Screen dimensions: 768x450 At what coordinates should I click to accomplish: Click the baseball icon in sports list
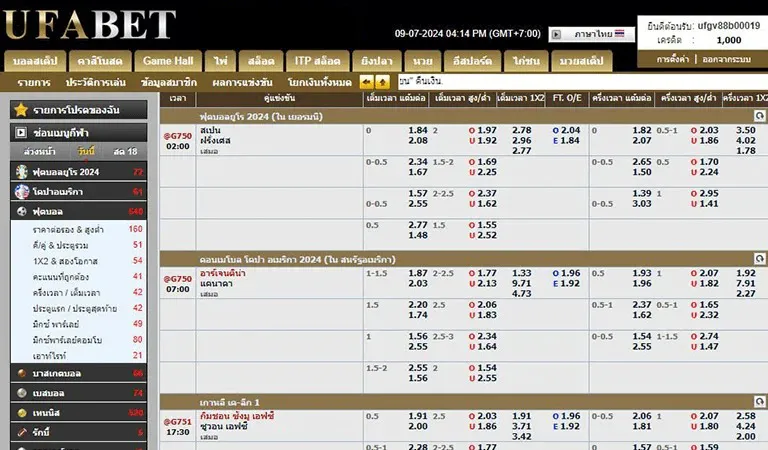tap(21, 392)
